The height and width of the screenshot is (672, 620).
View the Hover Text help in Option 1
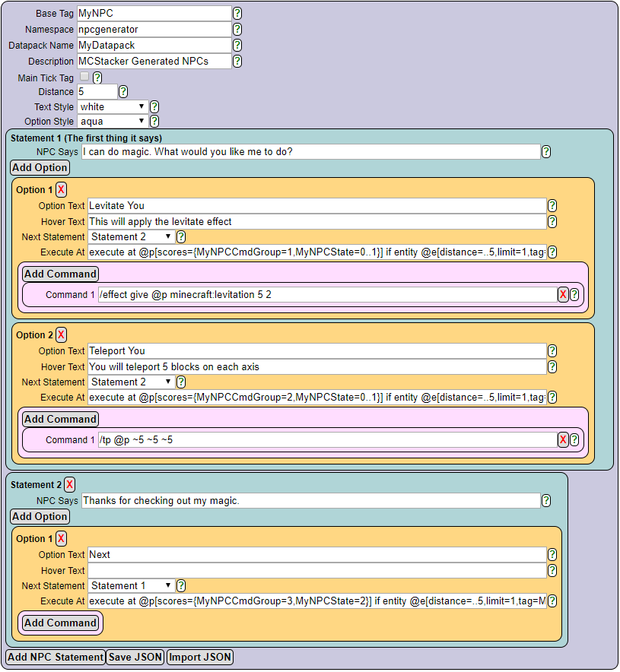click(553, 221)
